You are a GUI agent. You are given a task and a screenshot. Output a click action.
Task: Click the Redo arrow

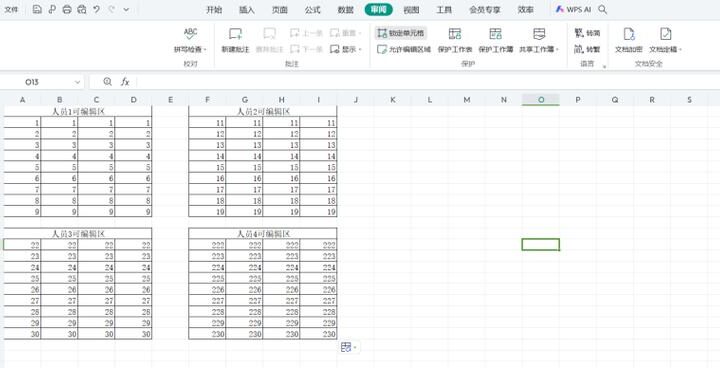click(x=112, y=9)
